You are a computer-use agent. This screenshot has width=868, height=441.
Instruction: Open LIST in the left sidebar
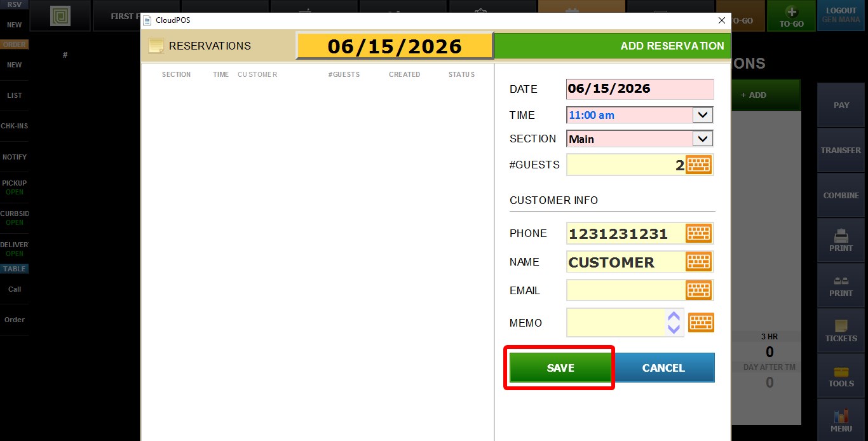click(14, 95)
